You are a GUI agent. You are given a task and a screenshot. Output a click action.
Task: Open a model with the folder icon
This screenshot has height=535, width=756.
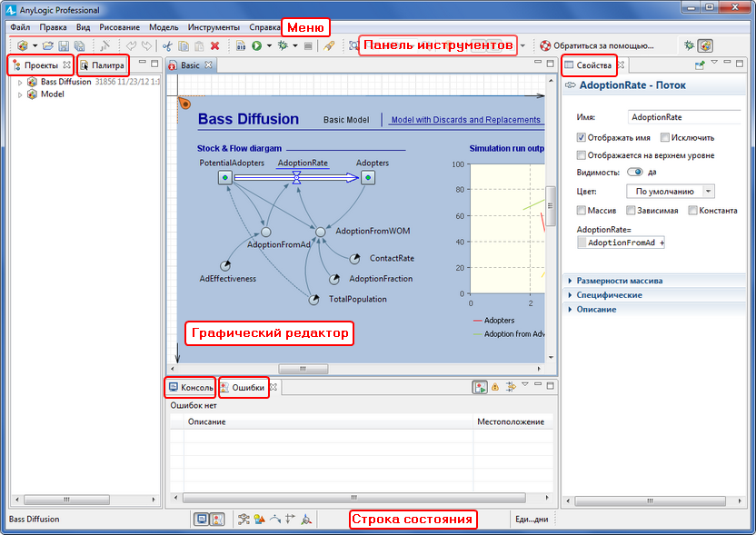[x=48, y=45]
